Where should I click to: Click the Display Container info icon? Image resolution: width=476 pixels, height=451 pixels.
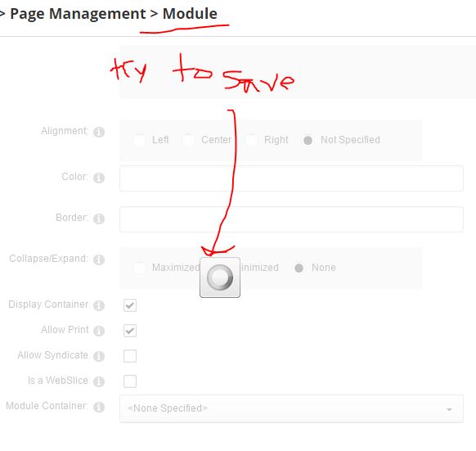coord(99,305)
